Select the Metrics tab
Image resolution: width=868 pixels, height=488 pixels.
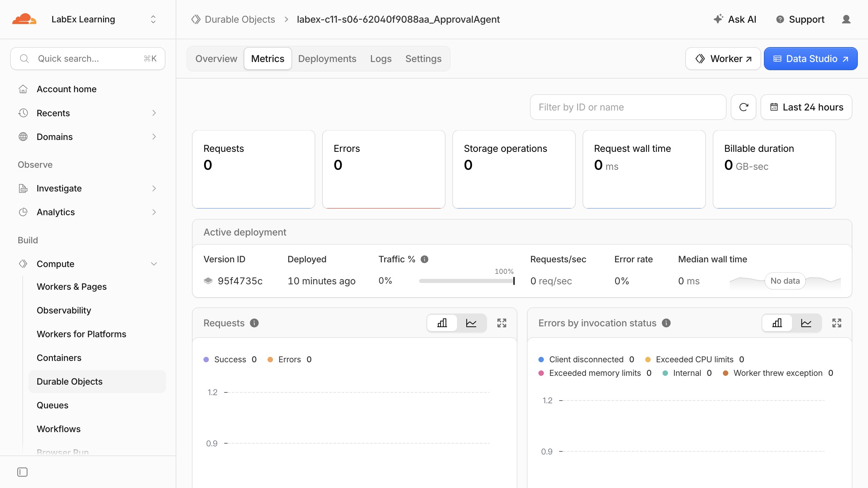(x=268, y=59)
